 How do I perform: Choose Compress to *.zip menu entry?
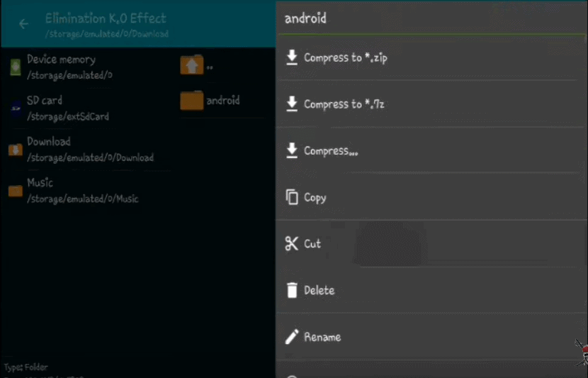[431, 57]
